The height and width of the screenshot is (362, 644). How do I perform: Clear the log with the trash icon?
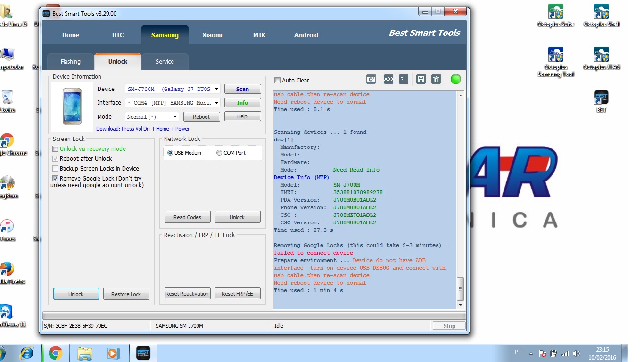[x=437, y=80]
